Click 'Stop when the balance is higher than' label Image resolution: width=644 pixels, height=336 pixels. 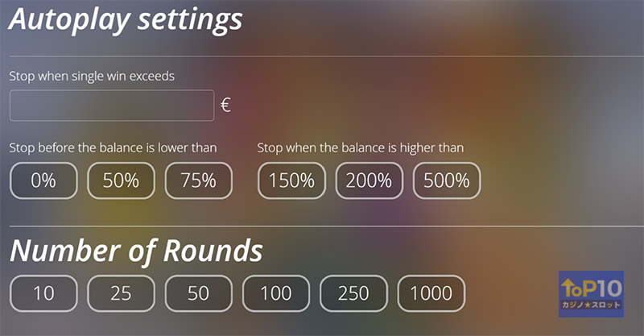point(360,147)
